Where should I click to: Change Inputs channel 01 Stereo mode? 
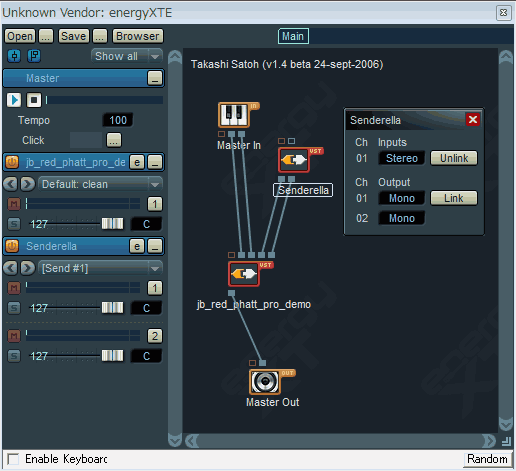402,158
